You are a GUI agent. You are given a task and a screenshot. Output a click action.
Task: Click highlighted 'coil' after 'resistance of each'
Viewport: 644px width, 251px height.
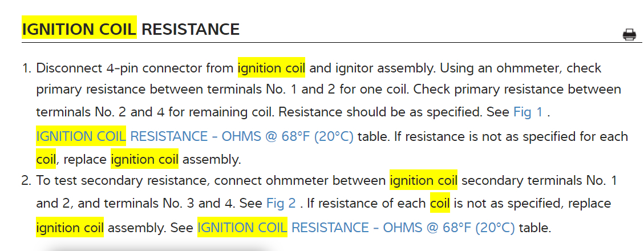[440, 204]
